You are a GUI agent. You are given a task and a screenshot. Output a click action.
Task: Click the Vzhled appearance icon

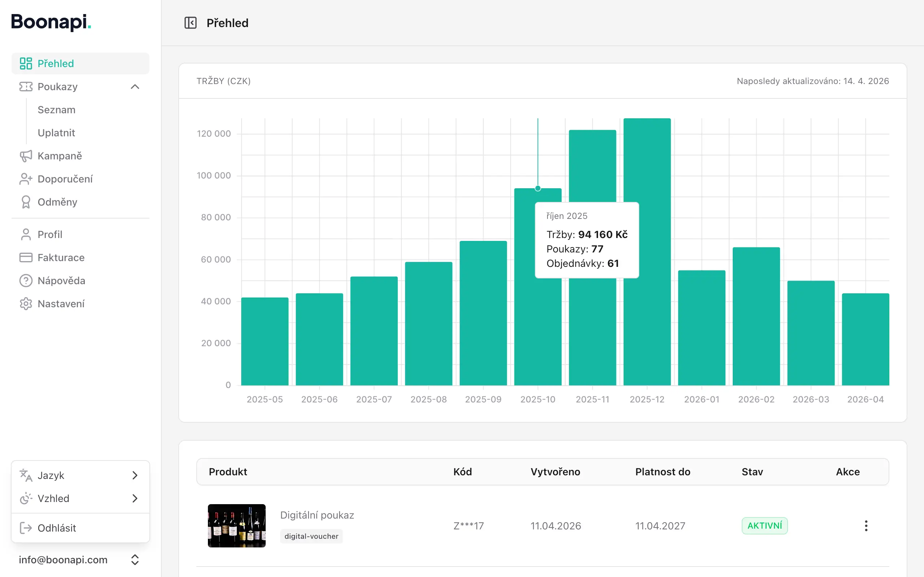click(26, 498)
